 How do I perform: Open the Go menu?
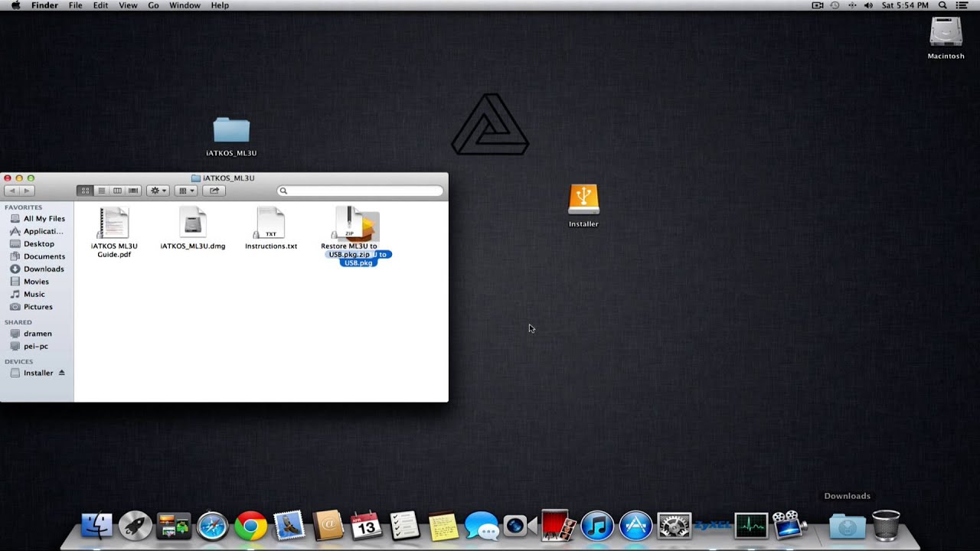point(153,5)
